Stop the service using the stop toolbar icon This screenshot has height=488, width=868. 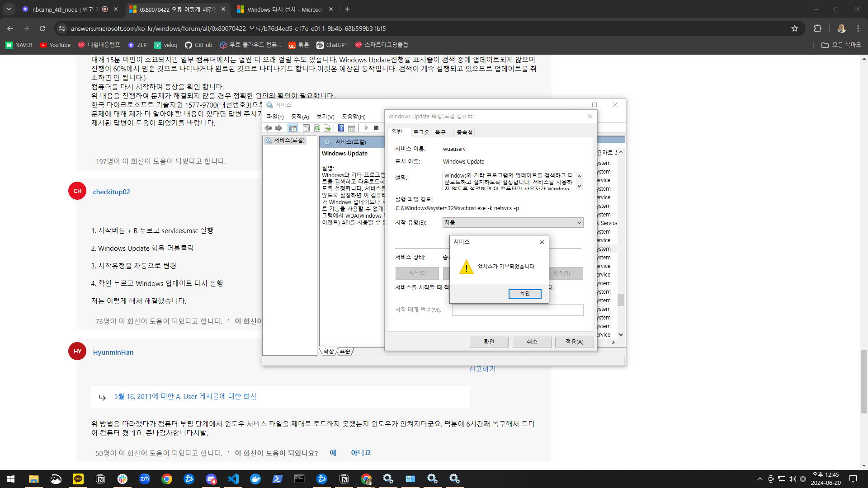tap(376, 128)
